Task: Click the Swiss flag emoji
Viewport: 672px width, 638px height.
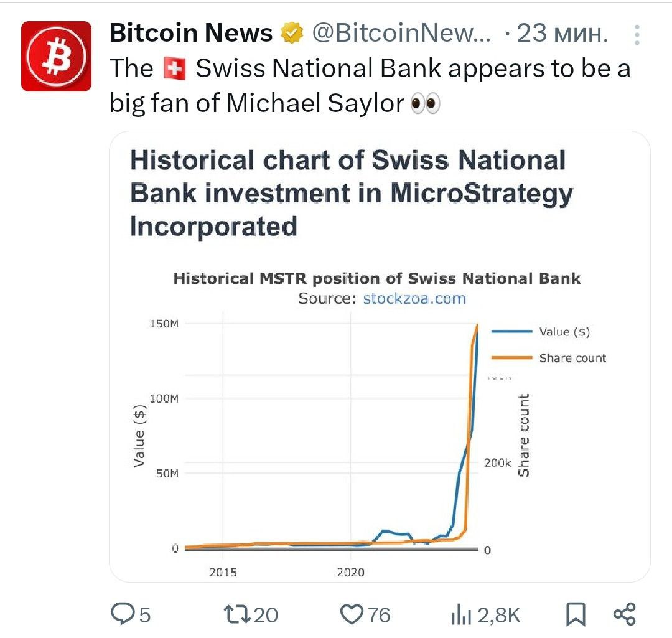Action: pos(174,68)
